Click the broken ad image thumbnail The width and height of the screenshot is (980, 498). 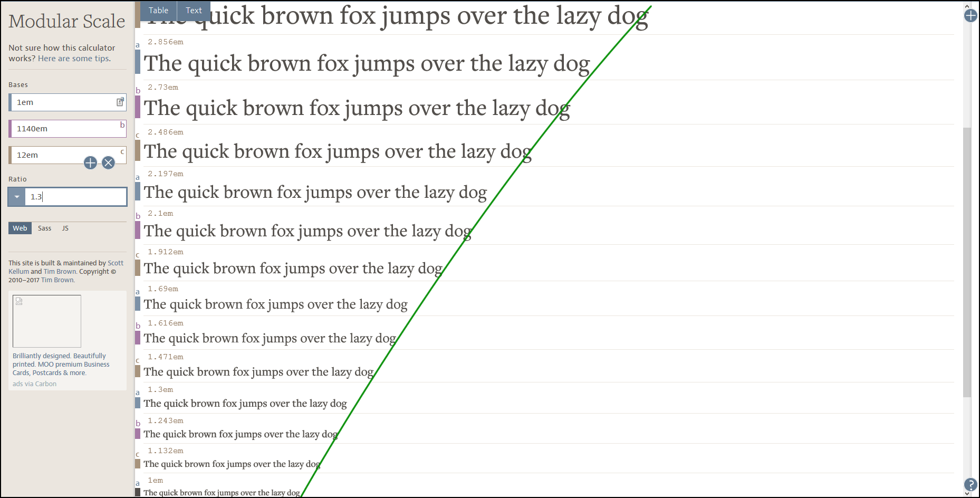47,321
